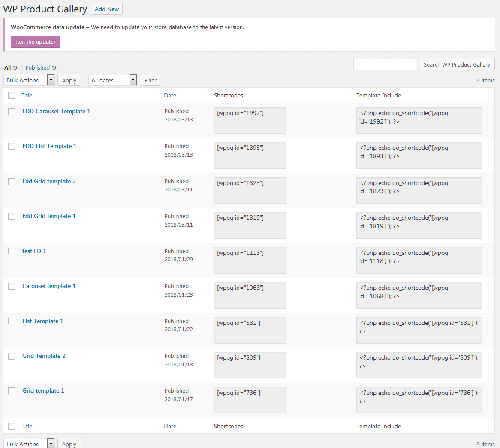Click date 2018/01/29 in test EDD row

(178, 260)
